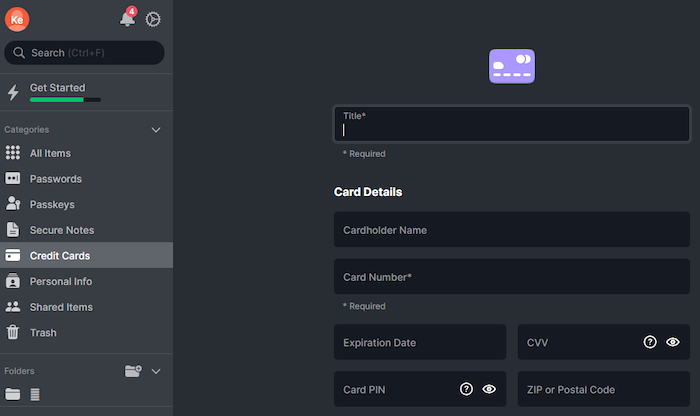Open the Card PIN help question mark
Image resolution: width=700 pixels, height=416 pixels.
point(466,389)
